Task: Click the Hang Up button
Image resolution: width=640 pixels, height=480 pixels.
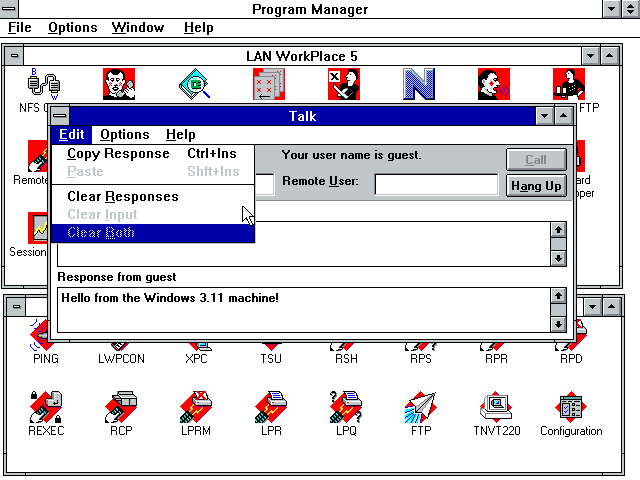Action: tap(536, 186)
